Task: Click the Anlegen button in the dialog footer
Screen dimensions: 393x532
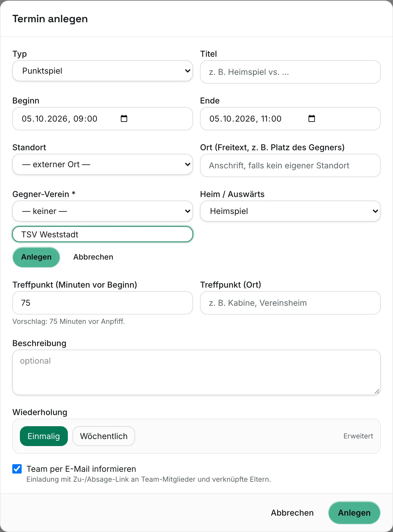Action: (354, 513)
